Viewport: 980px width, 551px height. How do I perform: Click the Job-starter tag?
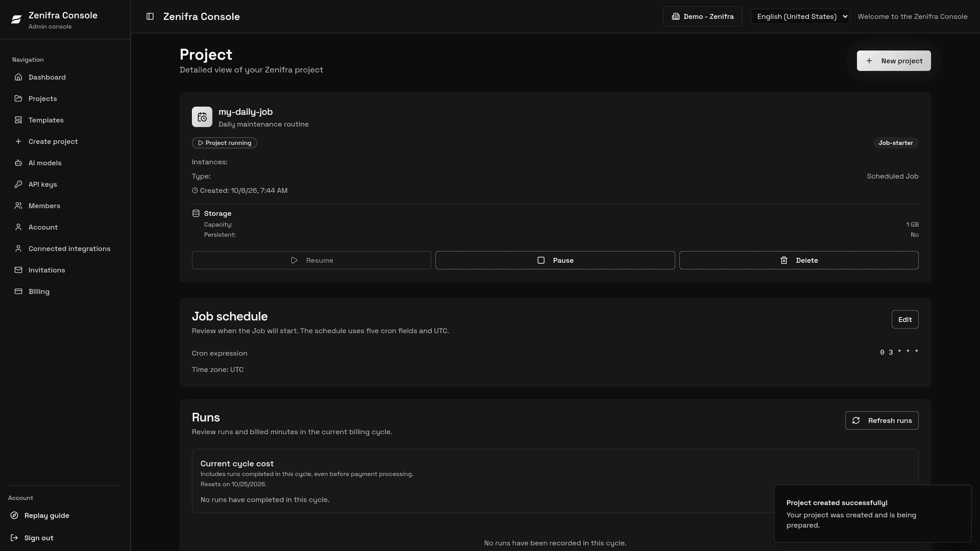click(895, 143)
